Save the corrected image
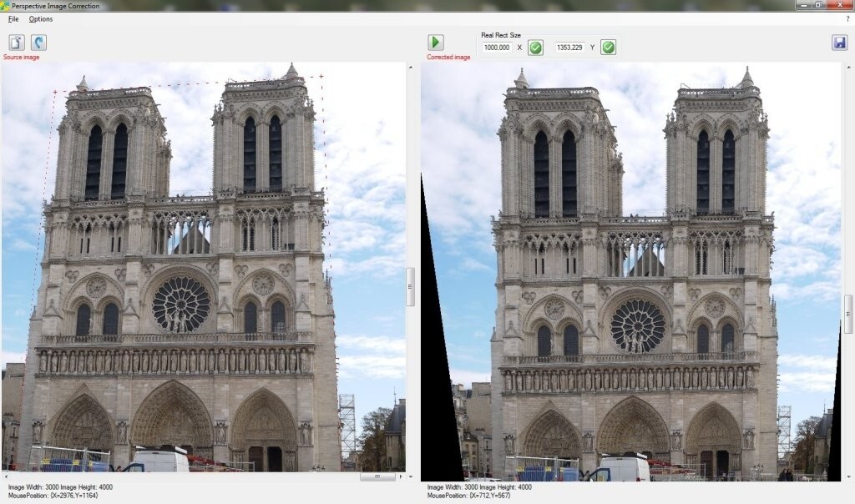The width and height of the screenshot is (855, 504). point(842,43)
